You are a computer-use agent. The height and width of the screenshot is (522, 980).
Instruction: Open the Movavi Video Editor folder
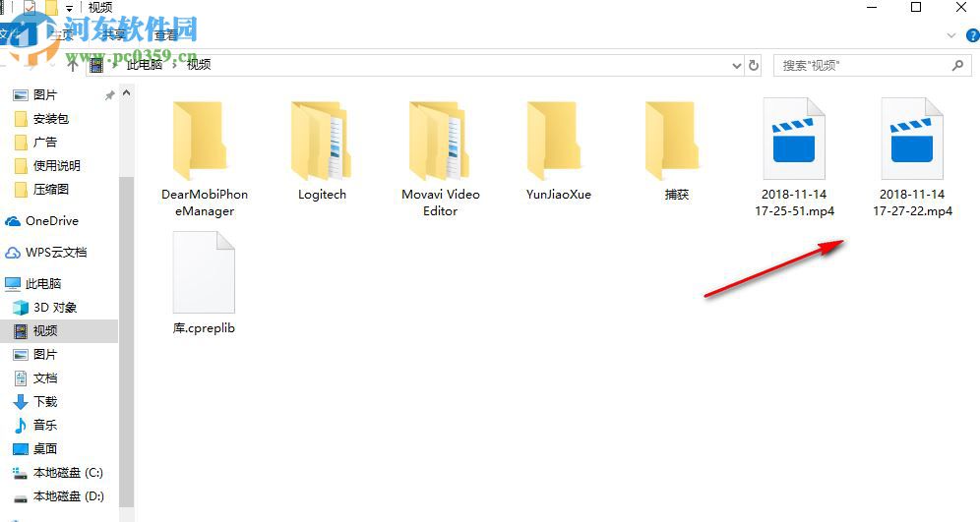pyautogui.click(x=441, y=159)
